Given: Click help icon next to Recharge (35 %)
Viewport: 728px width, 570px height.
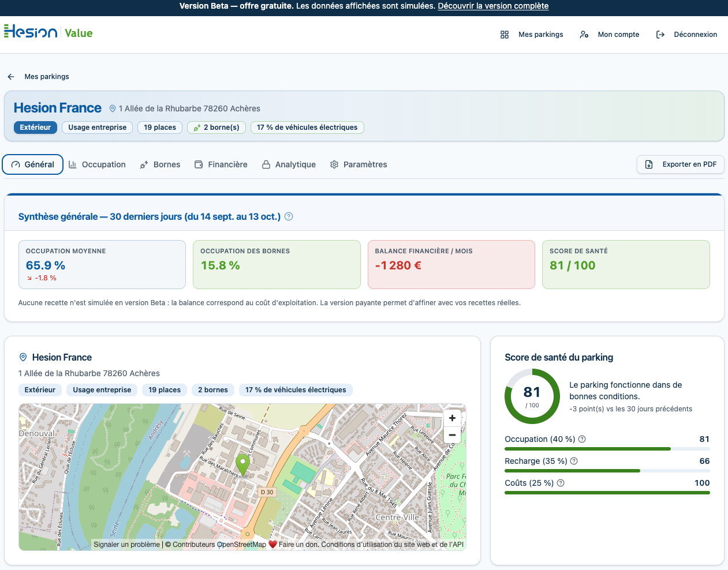Looking at the screenshot, I should tap(574, 461).
